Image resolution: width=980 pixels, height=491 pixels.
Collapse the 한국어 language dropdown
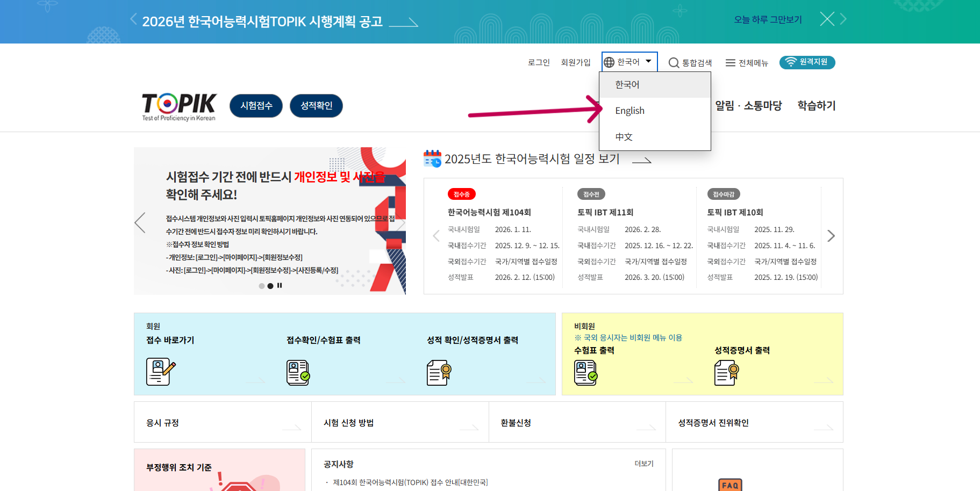coord(630,62)
